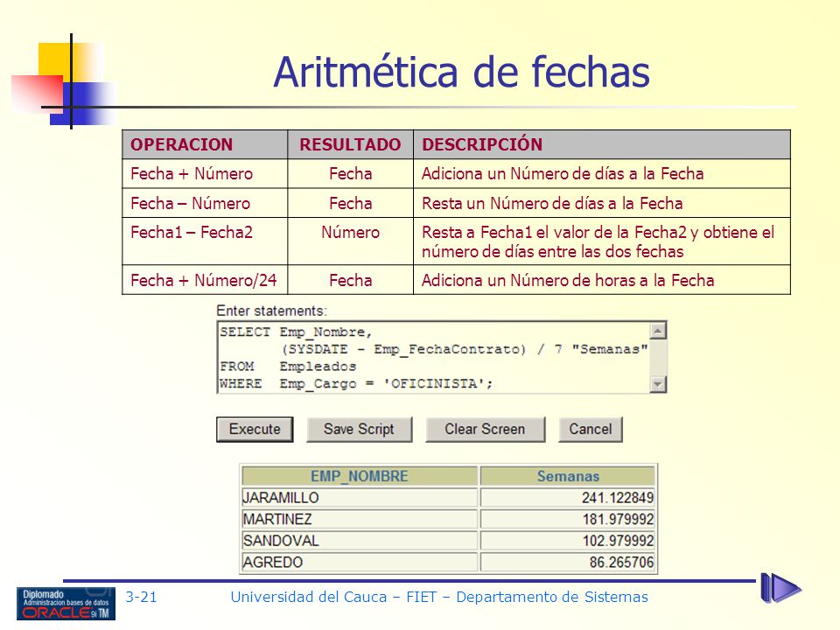Select the AGREDO result cell
This screenshot has width=840, height=630.
pyautogui.click(x=360, y=562)
